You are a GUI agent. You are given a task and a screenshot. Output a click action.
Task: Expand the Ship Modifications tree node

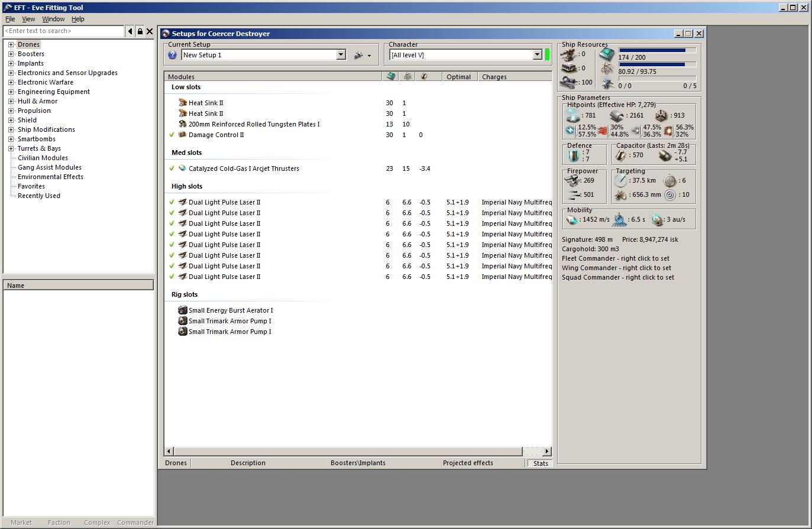(11, 129)
